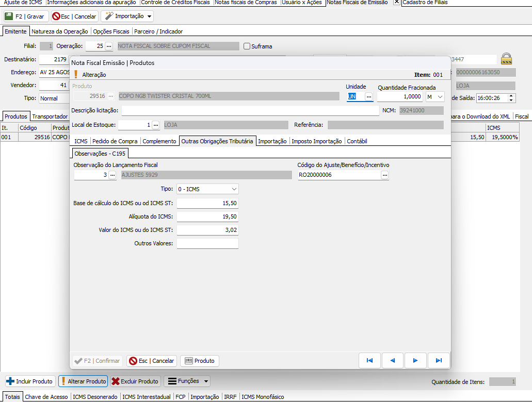Click the Excluir Produto button
Viewport: 532px width, 402px height.
tap(135, 381)
